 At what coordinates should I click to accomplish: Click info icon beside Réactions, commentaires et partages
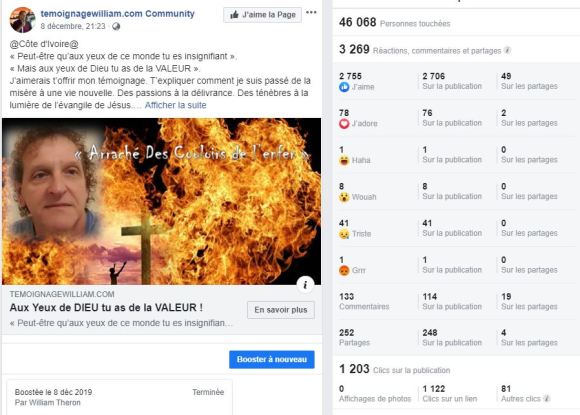[x=508, y=50]
